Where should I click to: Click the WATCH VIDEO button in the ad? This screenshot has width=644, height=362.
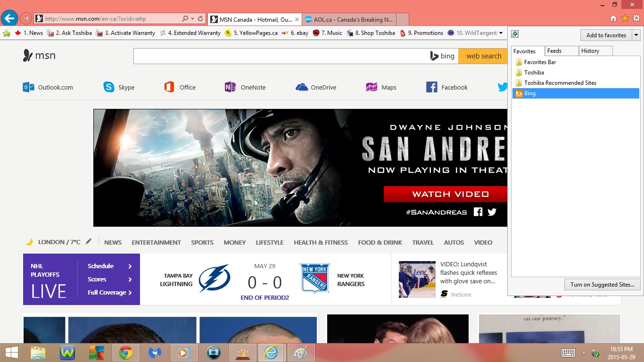point(446,194)
